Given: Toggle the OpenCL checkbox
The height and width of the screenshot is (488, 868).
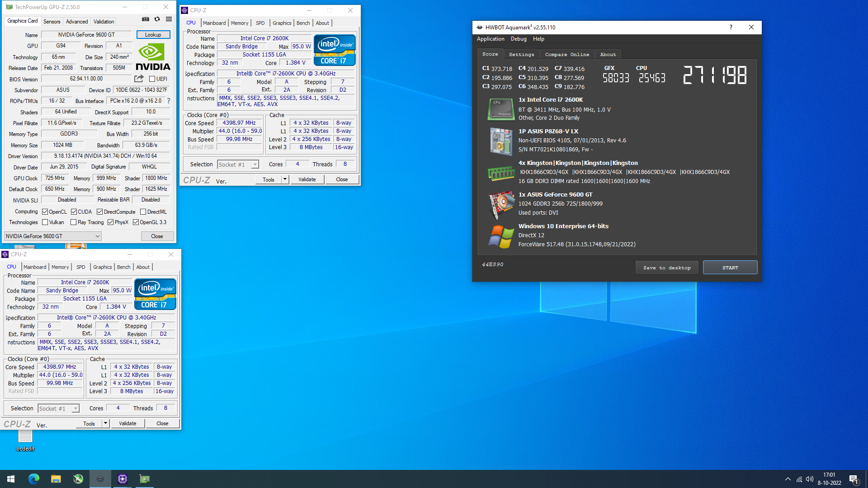Looking at the screenshot, I should [x=45, y=211].
